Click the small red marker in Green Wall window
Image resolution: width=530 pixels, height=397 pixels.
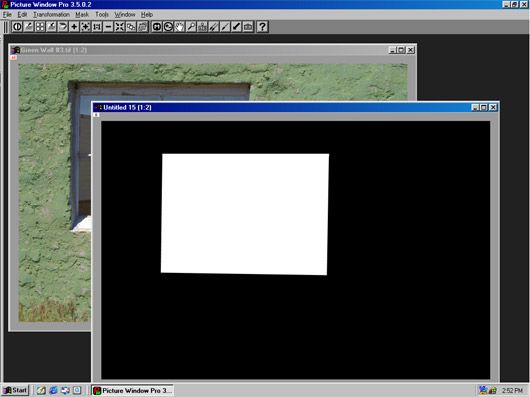click(14, 57)
